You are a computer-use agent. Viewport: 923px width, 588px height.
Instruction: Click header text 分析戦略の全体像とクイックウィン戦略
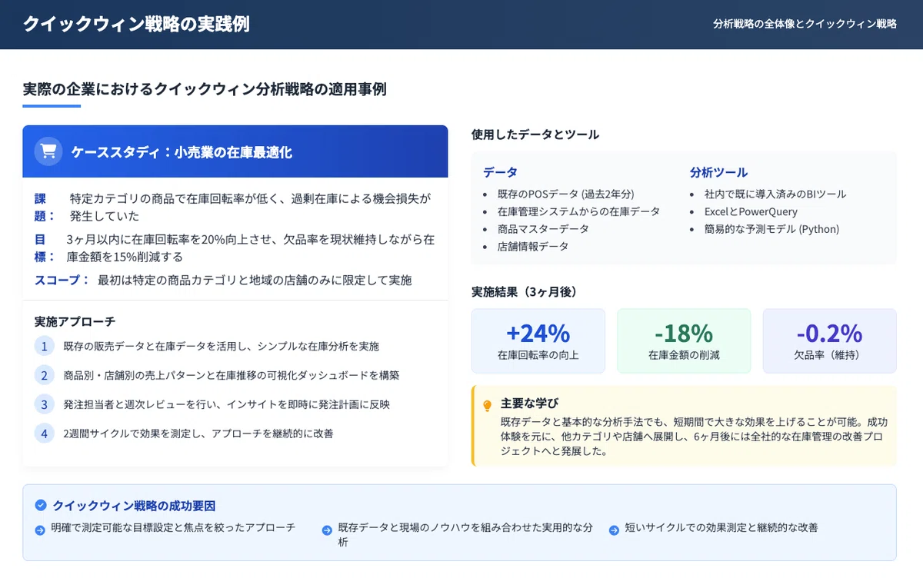click(x=805, y=24)
